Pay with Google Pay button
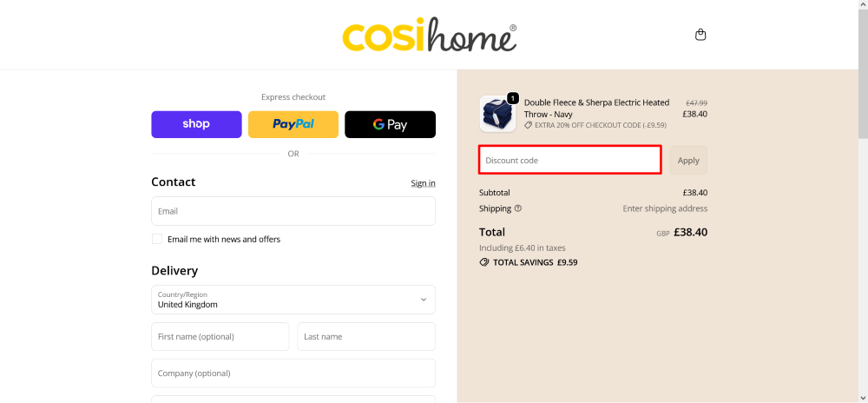The height and width of the screenshot is (403, 868). tap(391, 124)
